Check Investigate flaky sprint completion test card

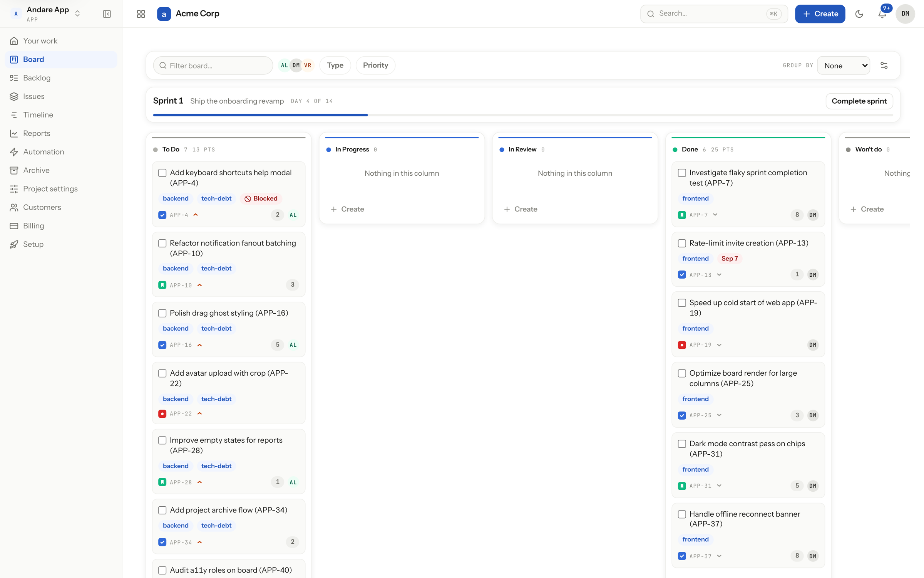click(682, 173)
